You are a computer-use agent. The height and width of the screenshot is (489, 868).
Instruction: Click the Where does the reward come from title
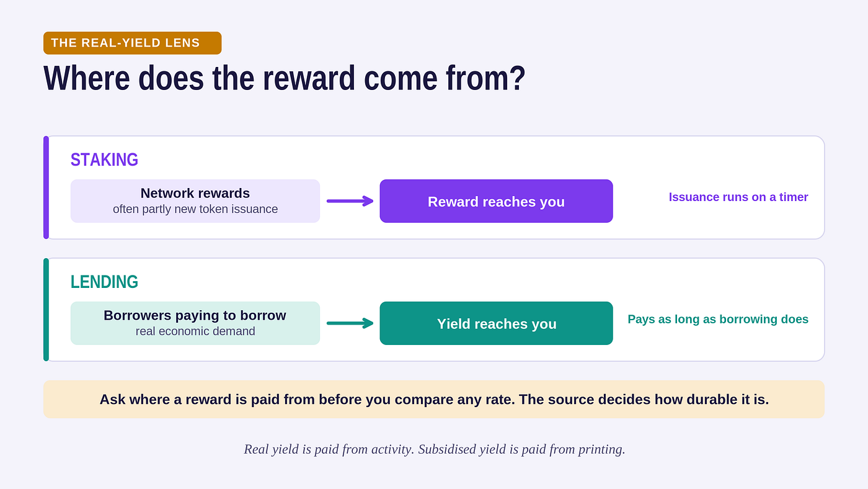click(x=285, y=79)
